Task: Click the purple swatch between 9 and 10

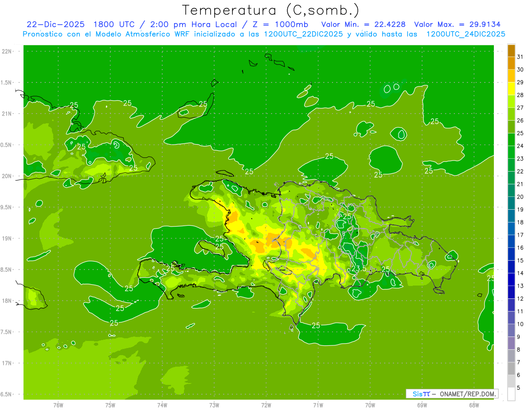Action: tap(511, 330)
